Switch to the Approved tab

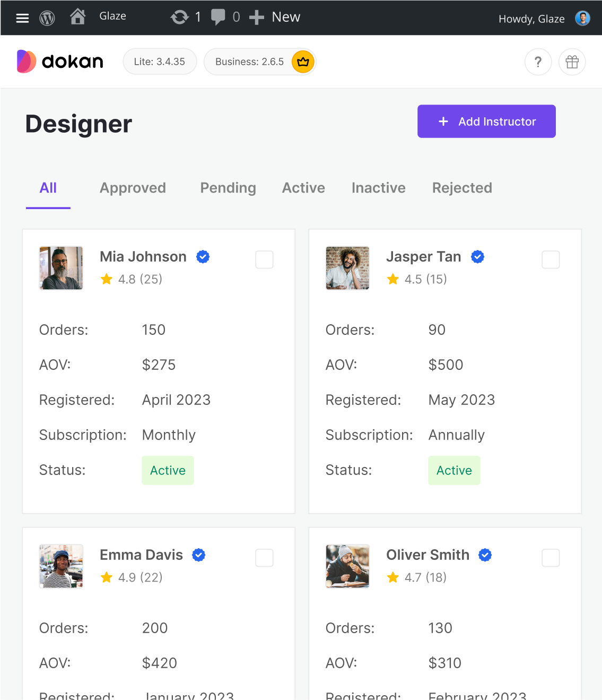[133, 188]
